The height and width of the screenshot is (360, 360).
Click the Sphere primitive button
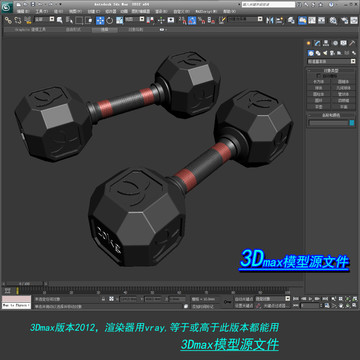click(319, 88)
